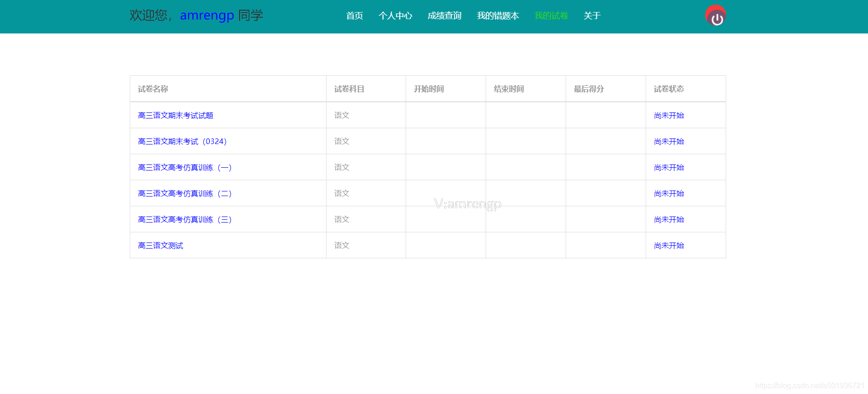The width and height of the screenshot is (868, 394).
Task: Click 语文 subject in 仿真训练（一） row
Action: click(x=342, y=167)
